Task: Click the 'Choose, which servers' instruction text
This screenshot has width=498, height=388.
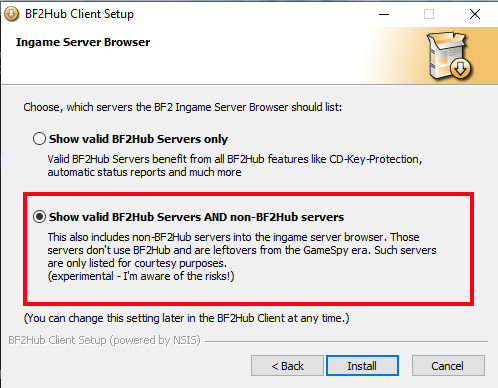Action: [183, 107]
